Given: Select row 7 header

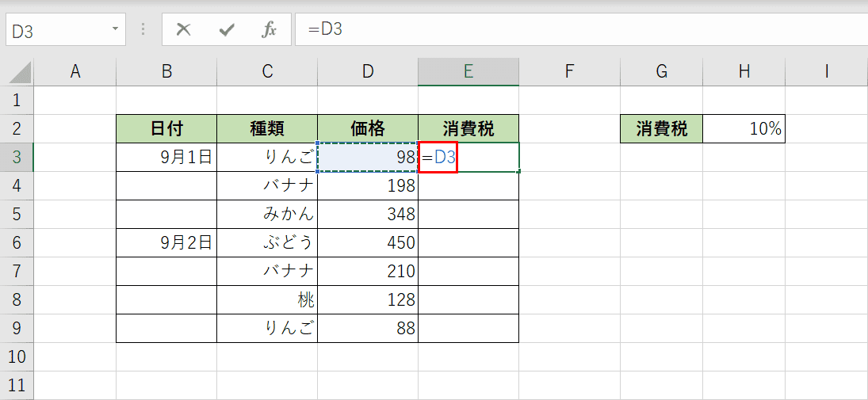Looking at the screenshot, I should point(17,272).
